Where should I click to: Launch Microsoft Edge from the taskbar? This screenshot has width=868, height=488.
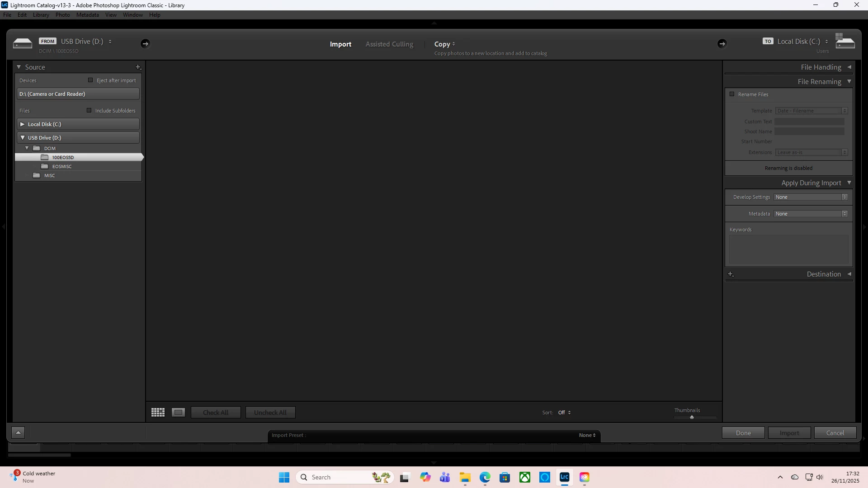(485, 477)
